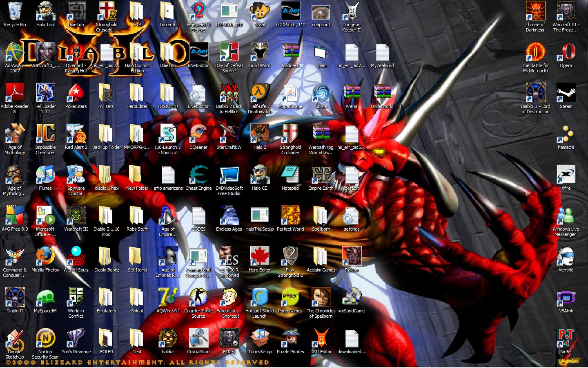Select the Torrents folder
The height and width of the screenshot is (368, 588).
(168, 11)
